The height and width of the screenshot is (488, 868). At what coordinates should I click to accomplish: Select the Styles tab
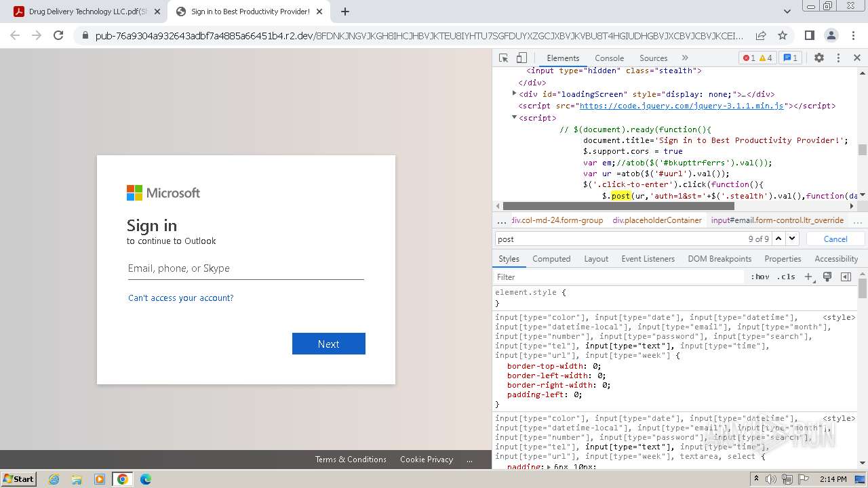[509, 259]
